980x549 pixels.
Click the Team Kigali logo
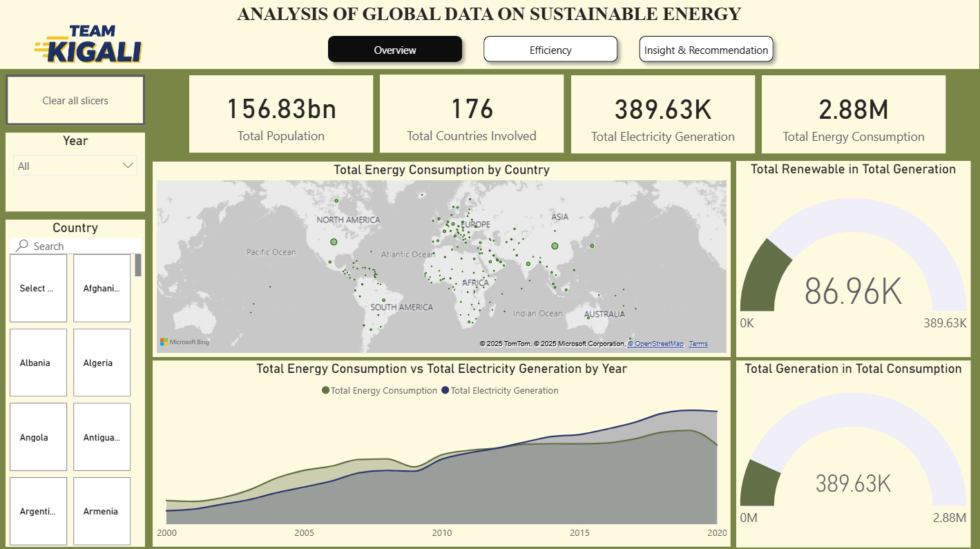tap(88, 44)
